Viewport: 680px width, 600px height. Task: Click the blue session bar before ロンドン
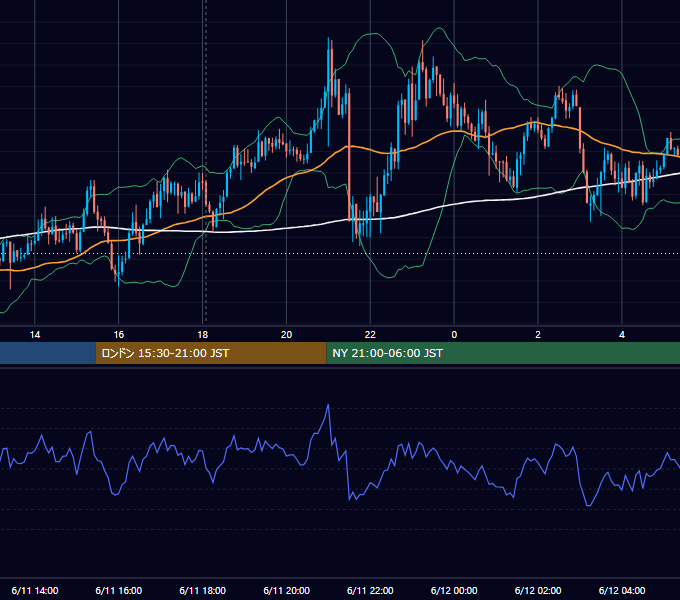pos(48,353)
